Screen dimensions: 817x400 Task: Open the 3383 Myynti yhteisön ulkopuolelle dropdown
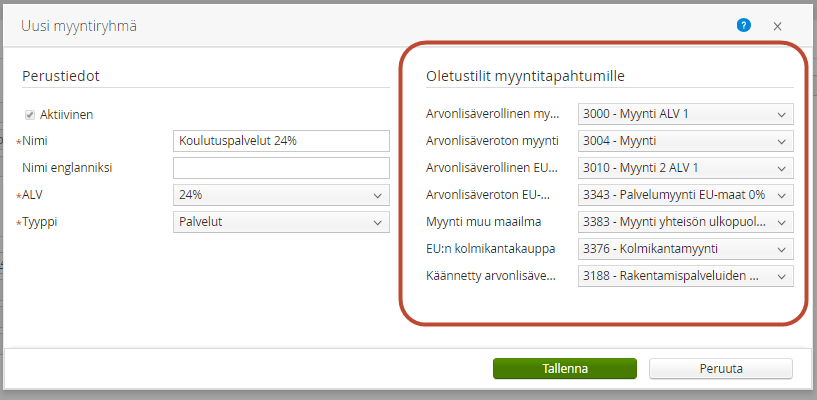[685, 222]
